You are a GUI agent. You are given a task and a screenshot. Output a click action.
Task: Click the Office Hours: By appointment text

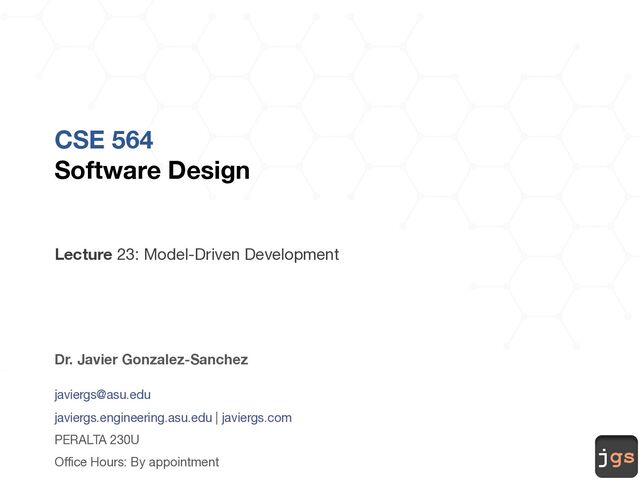click(x=137, y=462)
